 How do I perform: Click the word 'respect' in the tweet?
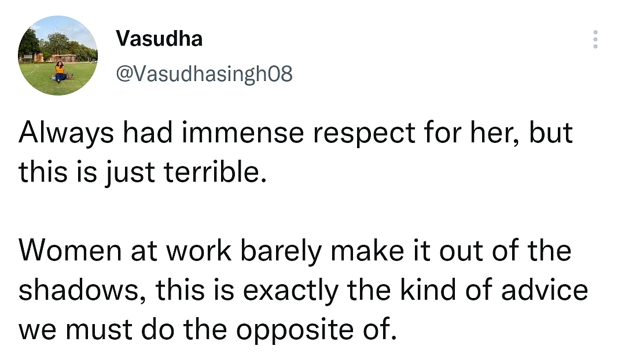(364, 134)
